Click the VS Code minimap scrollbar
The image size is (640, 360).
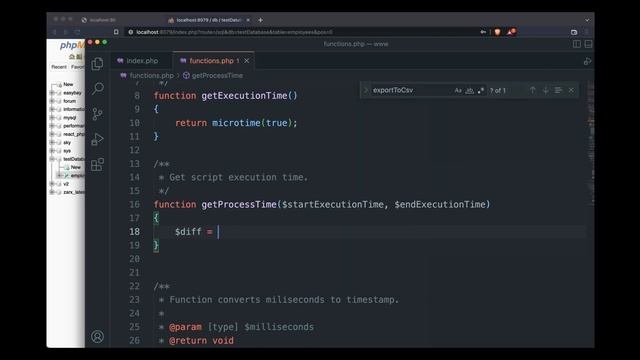tap(591, 143)
